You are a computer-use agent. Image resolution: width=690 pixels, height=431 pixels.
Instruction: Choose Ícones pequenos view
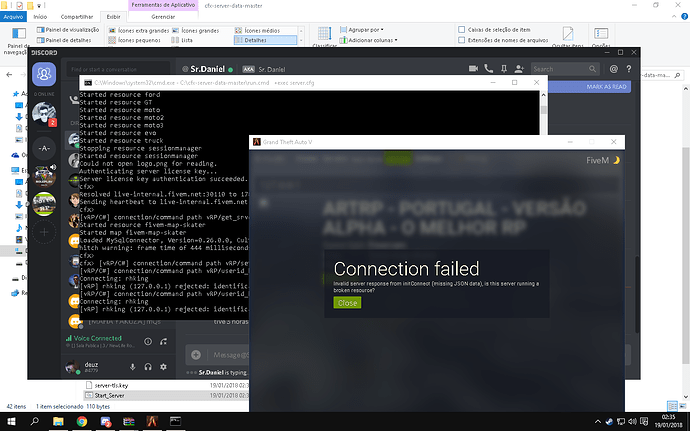click(135, 40)
